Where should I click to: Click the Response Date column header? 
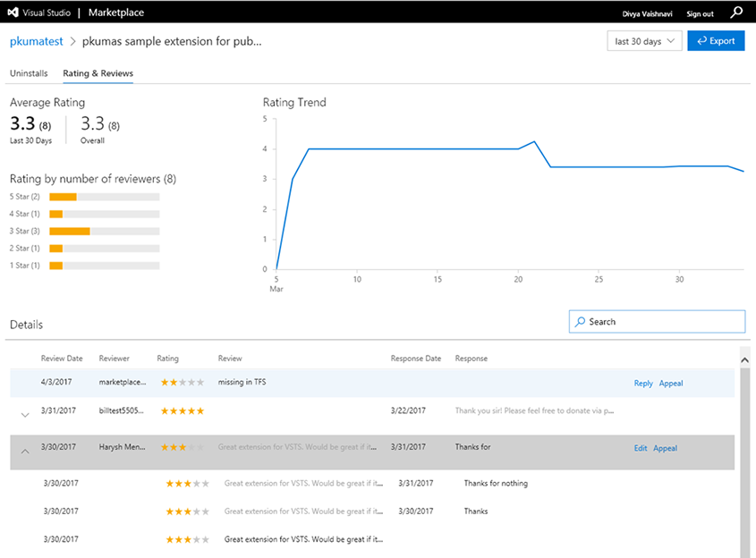416,358
